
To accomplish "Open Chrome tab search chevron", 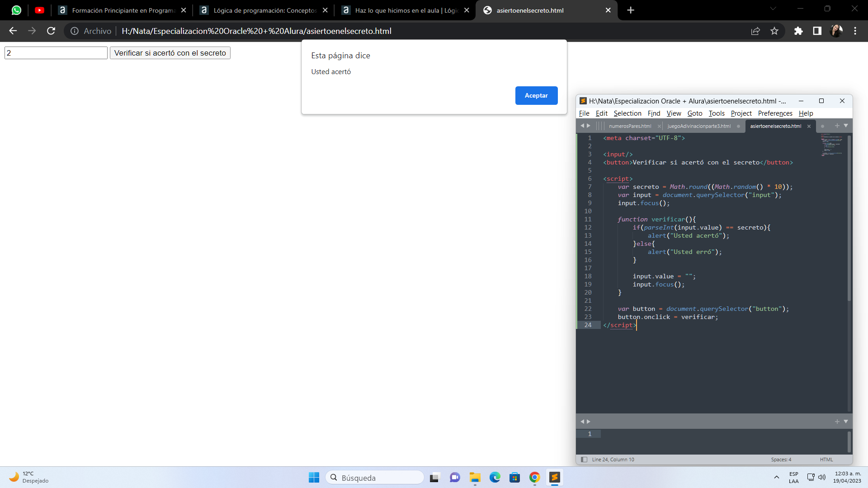I will [773, 9].
